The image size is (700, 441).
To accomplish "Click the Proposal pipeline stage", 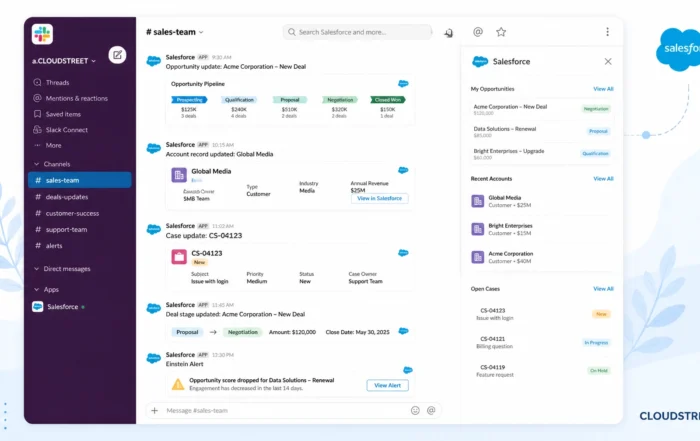I will coord(290,100).
